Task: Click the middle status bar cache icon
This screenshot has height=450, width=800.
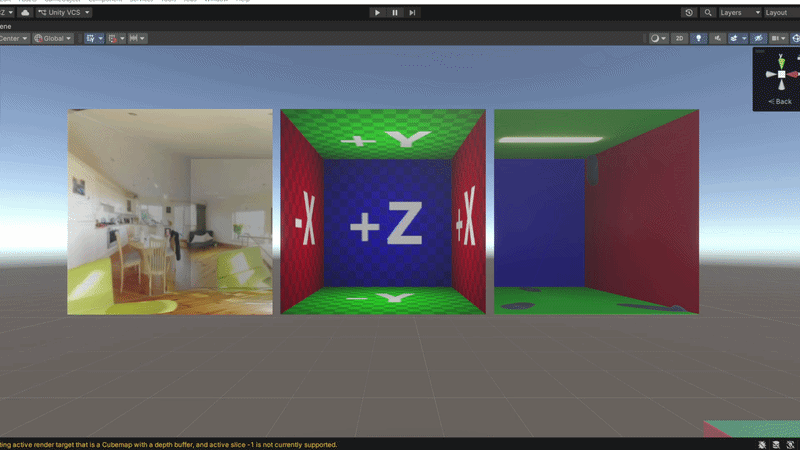Action: point(776,445)
